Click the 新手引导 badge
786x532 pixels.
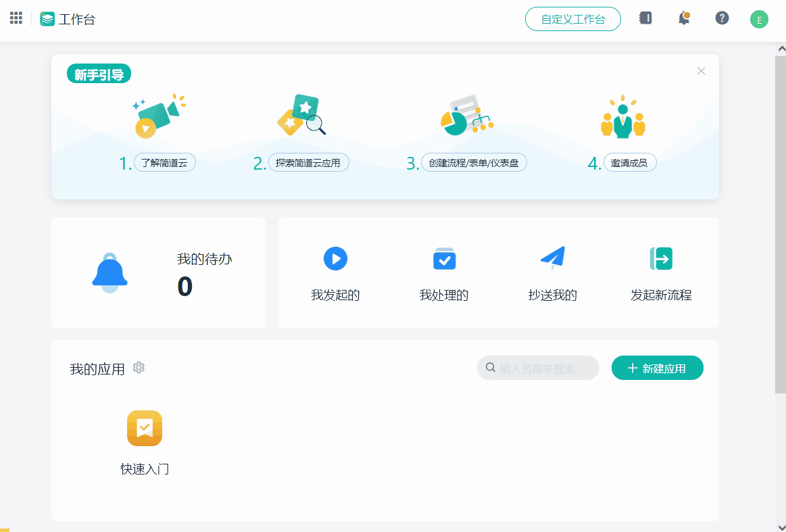pos(99,74)
